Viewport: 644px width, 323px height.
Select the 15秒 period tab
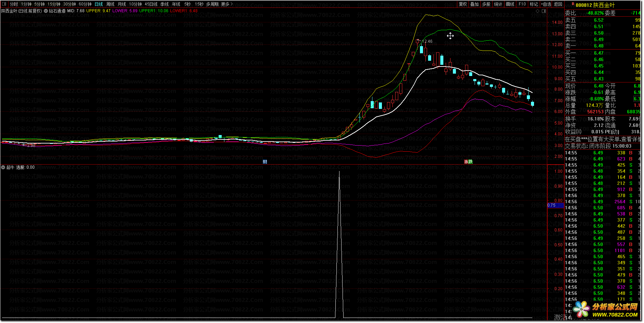pos(199,4)
